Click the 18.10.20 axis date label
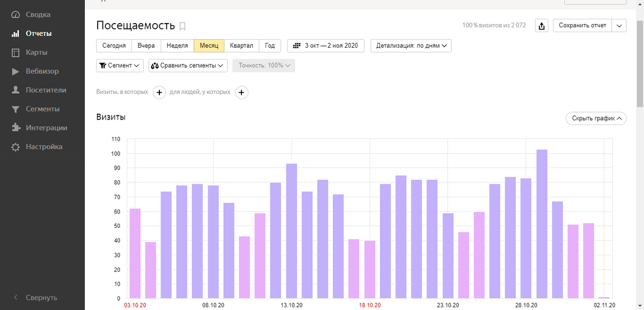The height and width of the screenshot is (310, 644). [x=370, y=305]
